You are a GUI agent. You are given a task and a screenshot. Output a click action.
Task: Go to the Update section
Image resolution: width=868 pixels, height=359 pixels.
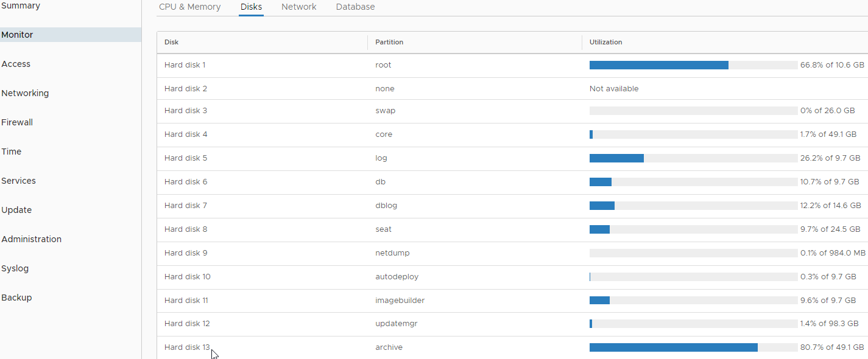[16, 210]
